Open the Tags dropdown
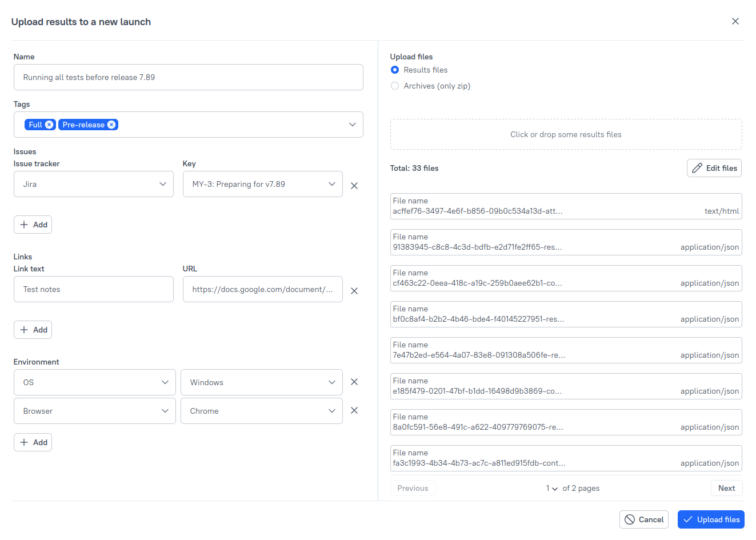The image size is (756, 540). [352, 124]
